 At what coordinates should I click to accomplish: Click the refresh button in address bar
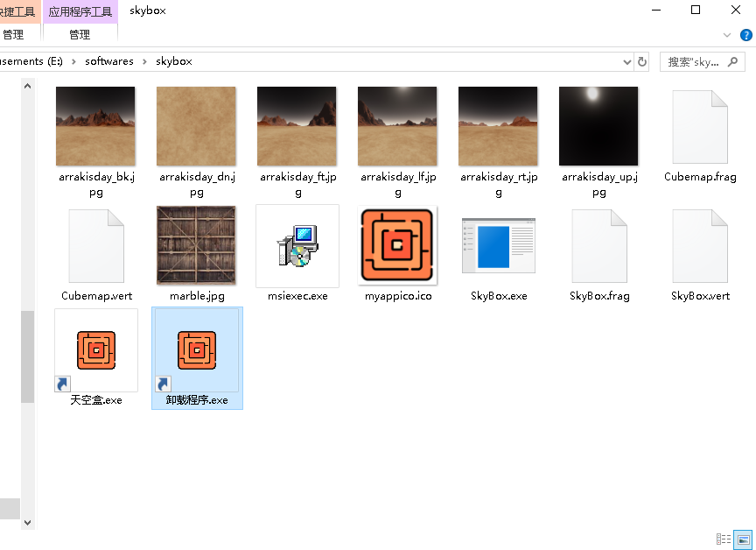tap(641, 62)
